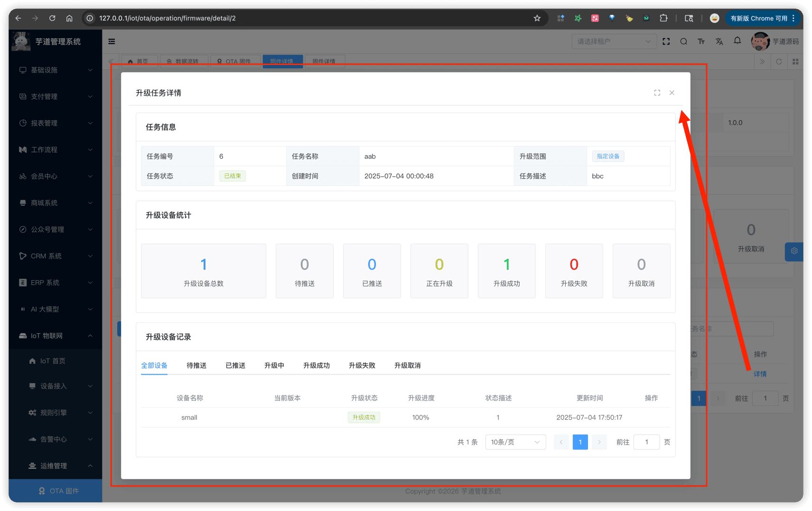Click the search icon in the top bar

click(x=683, y=41)
